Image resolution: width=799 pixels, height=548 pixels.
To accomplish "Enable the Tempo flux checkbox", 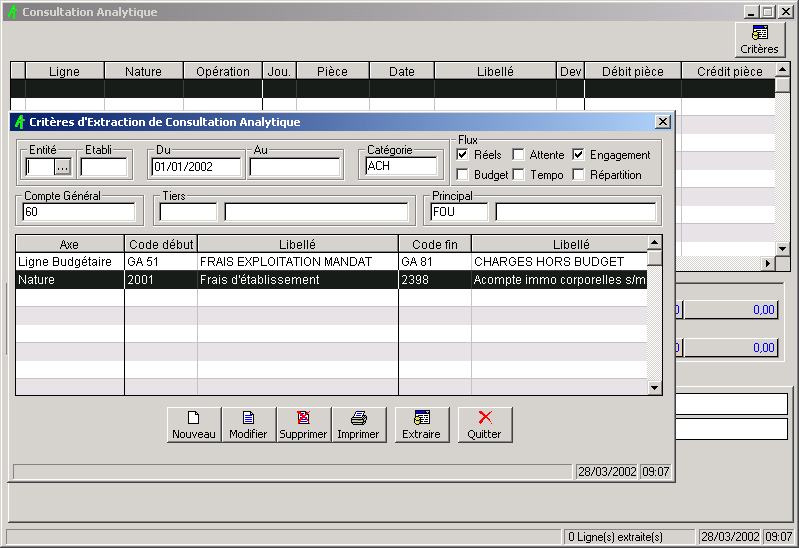I will (518, 175).
